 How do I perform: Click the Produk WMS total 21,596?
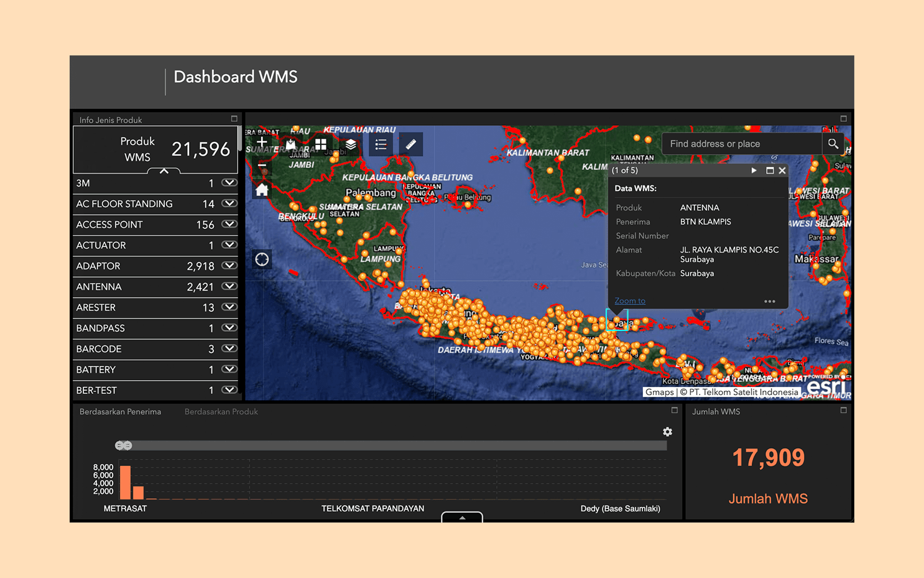tap(201, 149)
